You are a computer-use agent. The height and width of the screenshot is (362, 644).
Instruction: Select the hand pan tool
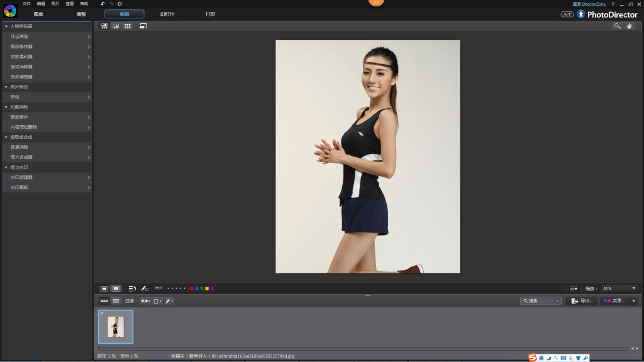coord(629,26)
